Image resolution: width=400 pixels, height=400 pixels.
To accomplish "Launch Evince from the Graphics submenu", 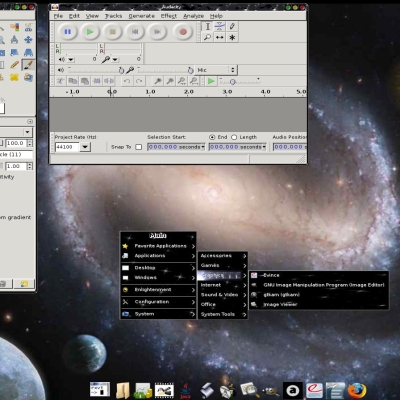I will pyautogui.click(x=319, y=275).
